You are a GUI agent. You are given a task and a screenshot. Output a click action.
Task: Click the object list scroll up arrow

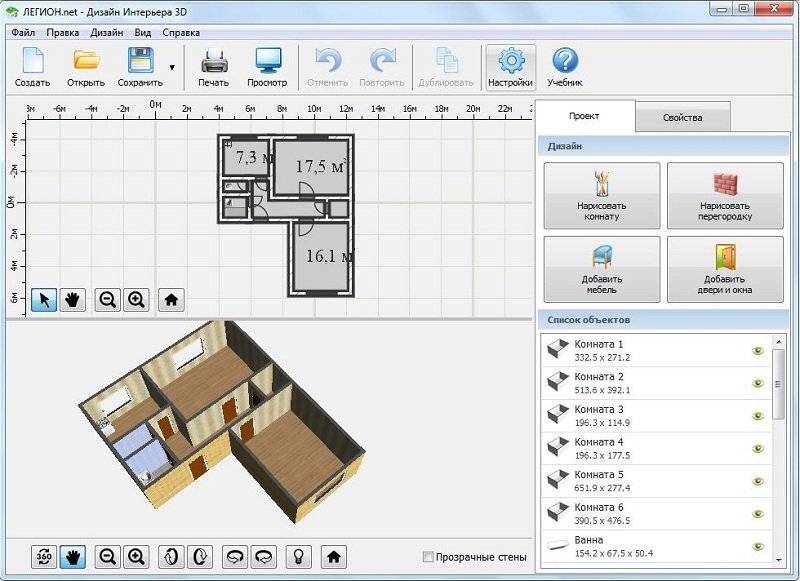(779, 341)
